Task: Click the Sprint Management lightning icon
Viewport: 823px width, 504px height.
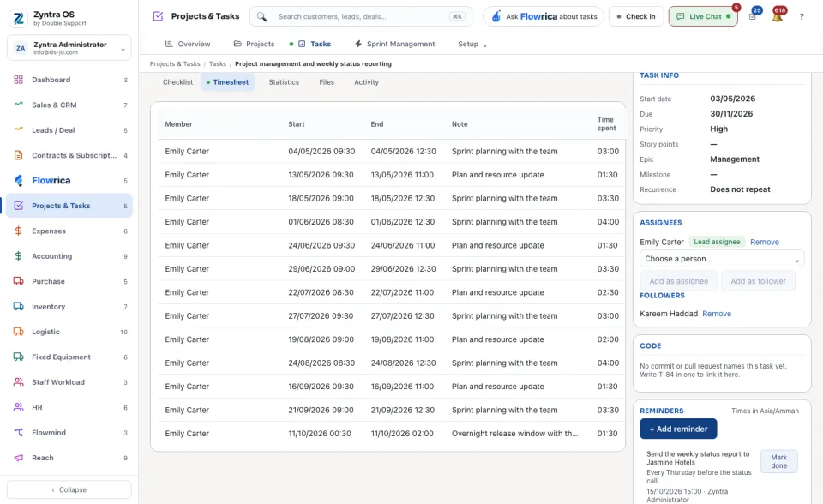Action: [358, 44]
